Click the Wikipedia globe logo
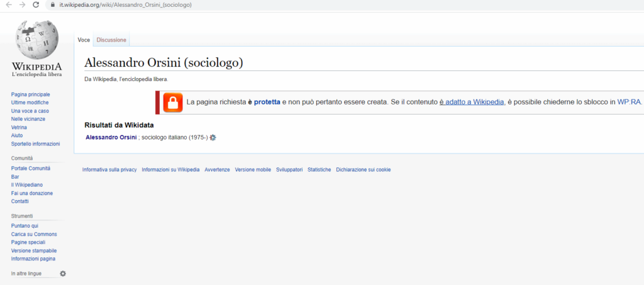This screenshot has width=644, height=285. [x=36, y=40]
